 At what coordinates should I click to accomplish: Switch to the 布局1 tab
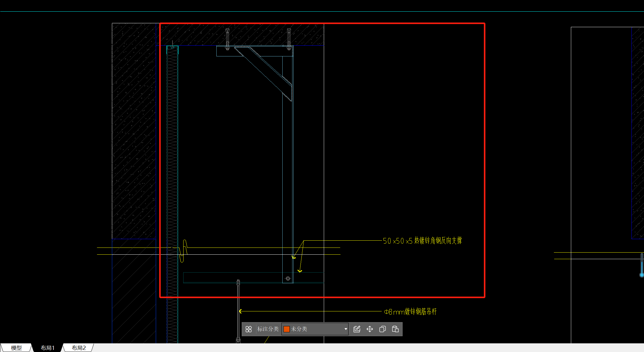[x=48, y=348]
